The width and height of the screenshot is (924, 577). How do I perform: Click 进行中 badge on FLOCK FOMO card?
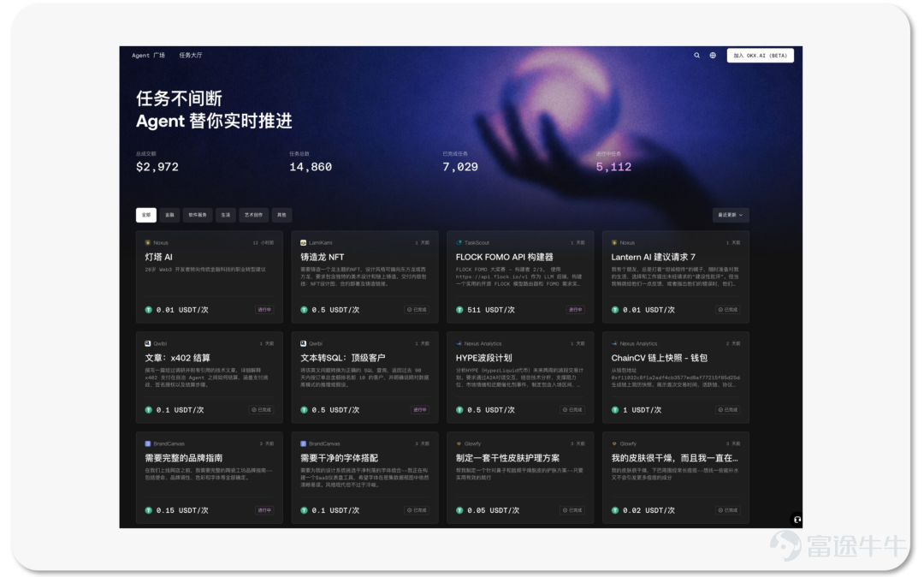point(575,310)
